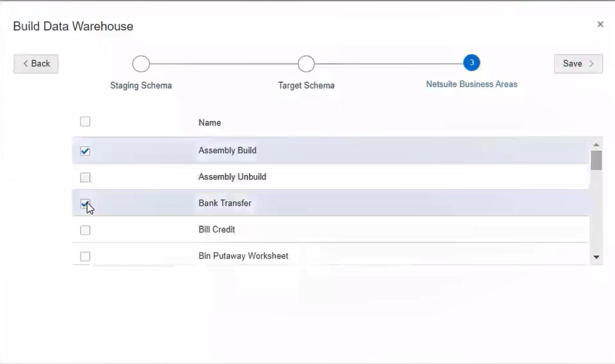Click the list scrollbar thumb

point(596,160)
